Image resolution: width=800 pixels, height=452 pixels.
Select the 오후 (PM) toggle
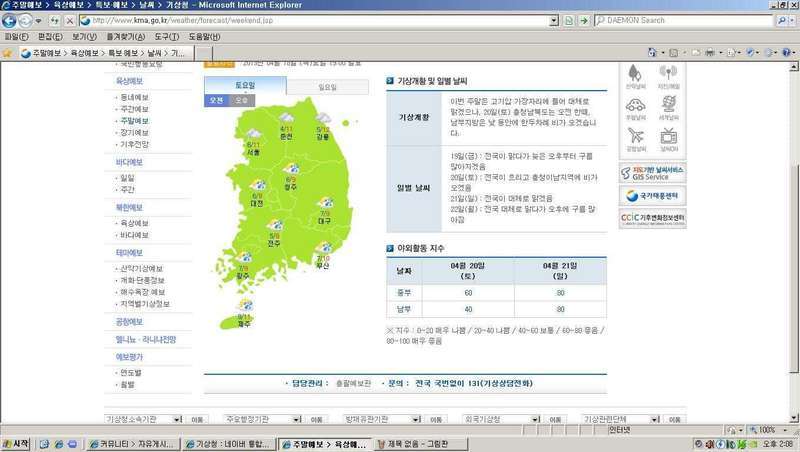(x=241, y=101)
